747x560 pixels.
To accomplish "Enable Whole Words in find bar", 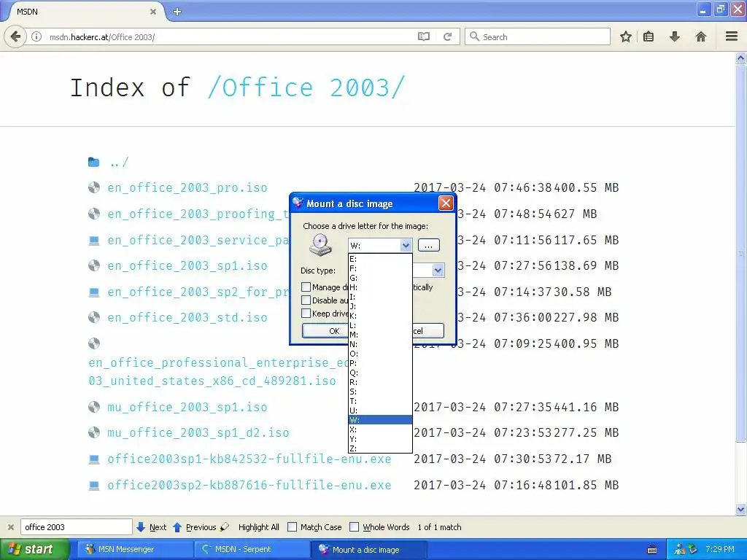I will click(x=354, y=527).
